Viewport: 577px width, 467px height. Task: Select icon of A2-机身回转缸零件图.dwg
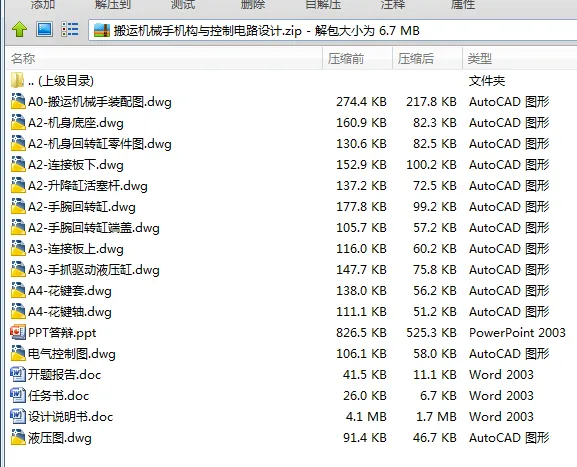18,143
